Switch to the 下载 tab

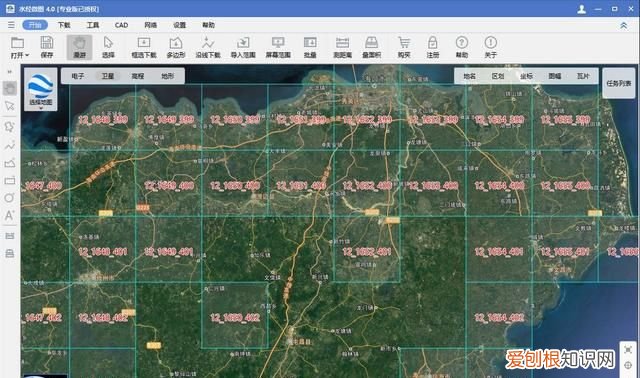point(64,25)
